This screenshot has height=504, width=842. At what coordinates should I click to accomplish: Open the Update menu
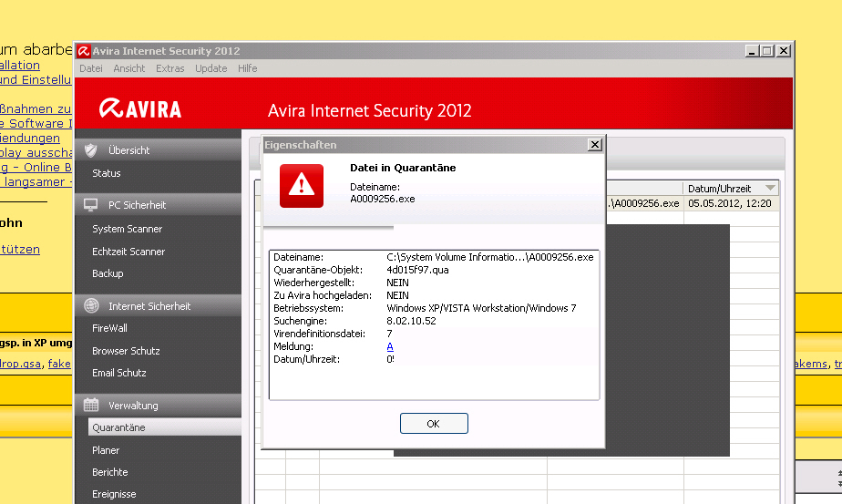click(x=211, y=68)
